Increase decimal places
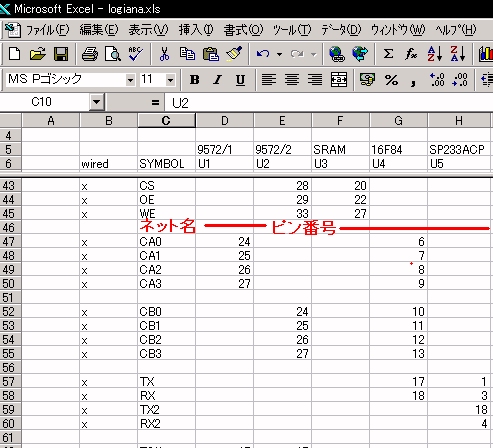493x448 pixels. [x=437, y=80]
